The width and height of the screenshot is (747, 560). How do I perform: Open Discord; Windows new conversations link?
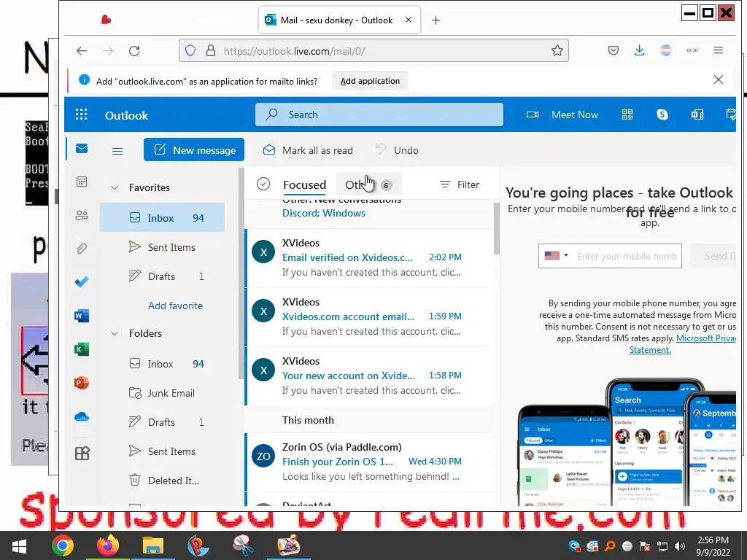coord(324,213)
